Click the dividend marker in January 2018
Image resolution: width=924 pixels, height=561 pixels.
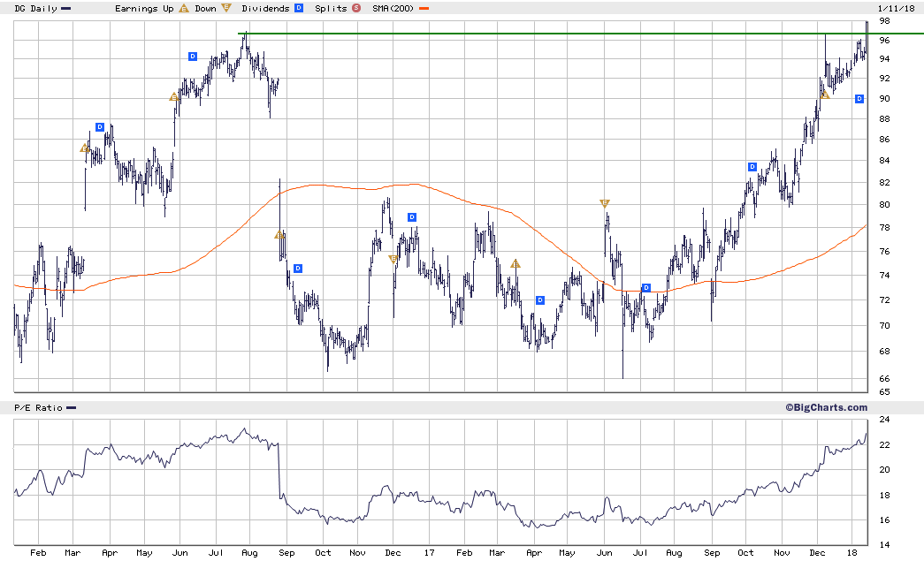pos(859,99)
